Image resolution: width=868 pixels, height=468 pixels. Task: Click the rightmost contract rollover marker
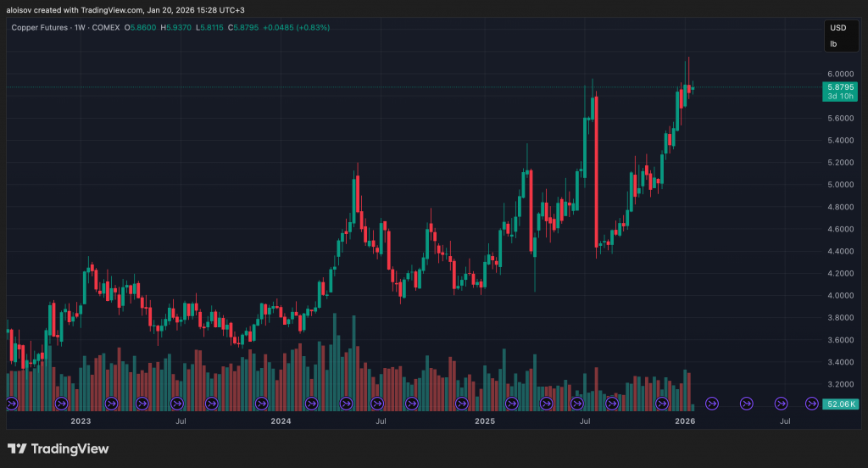pos(811,404)
